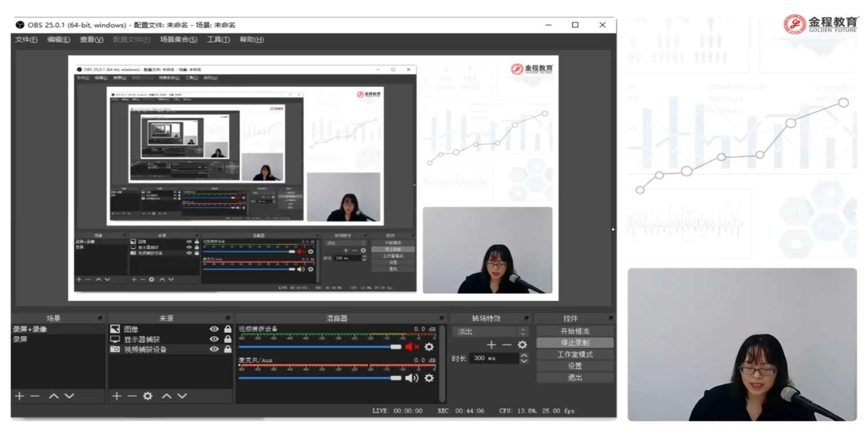The height and width of the screenshot is (434, 868).
Task: Open the 文件(F) menu
Action: [x=26, y=39]
